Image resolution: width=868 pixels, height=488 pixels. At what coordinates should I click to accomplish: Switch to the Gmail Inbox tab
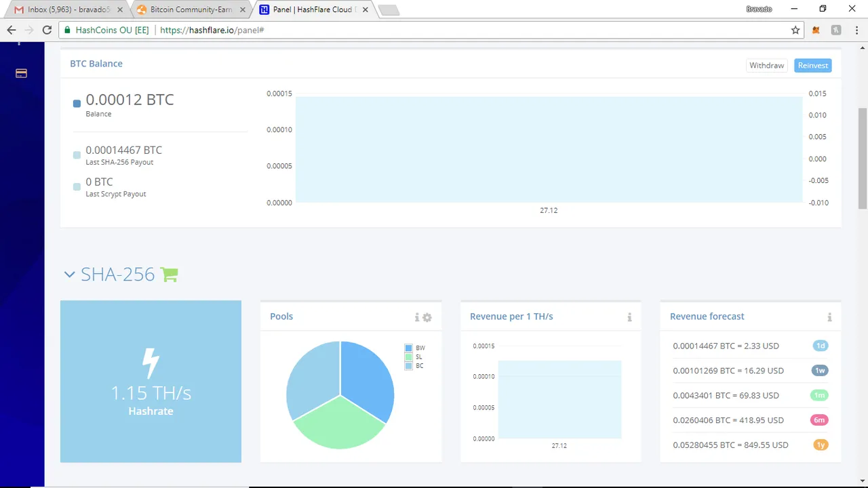pyautogui.click(x=68, y=10)
